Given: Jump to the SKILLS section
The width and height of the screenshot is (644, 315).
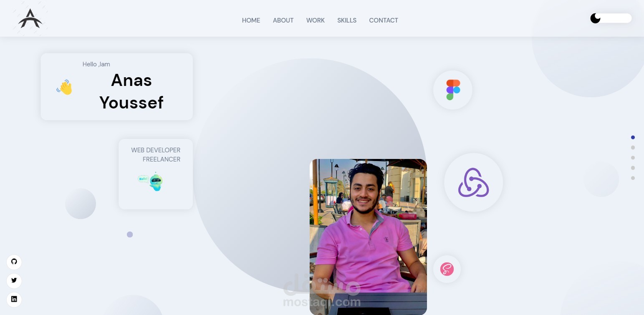Looking at the screenshot, I should pyautogui.click(x=347, y=20).
